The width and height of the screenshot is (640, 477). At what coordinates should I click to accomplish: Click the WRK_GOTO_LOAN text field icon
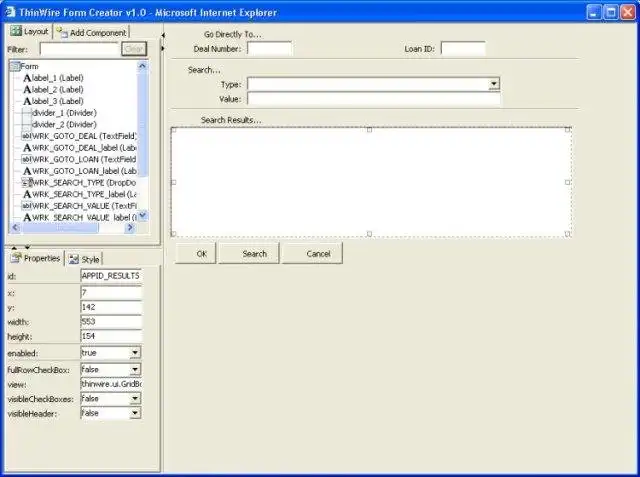point(27,159)
